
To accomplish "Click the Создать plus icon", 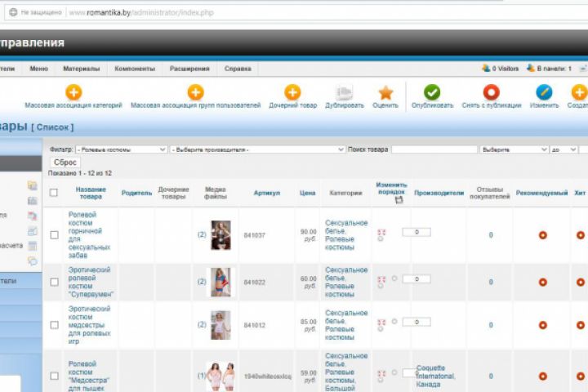I will tap(579, 92).
